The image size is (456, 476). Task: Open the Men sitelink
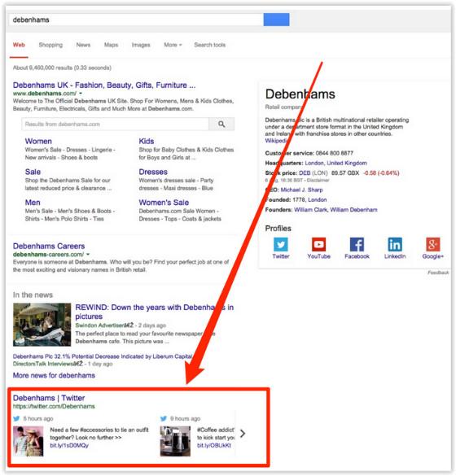point(33,203)
